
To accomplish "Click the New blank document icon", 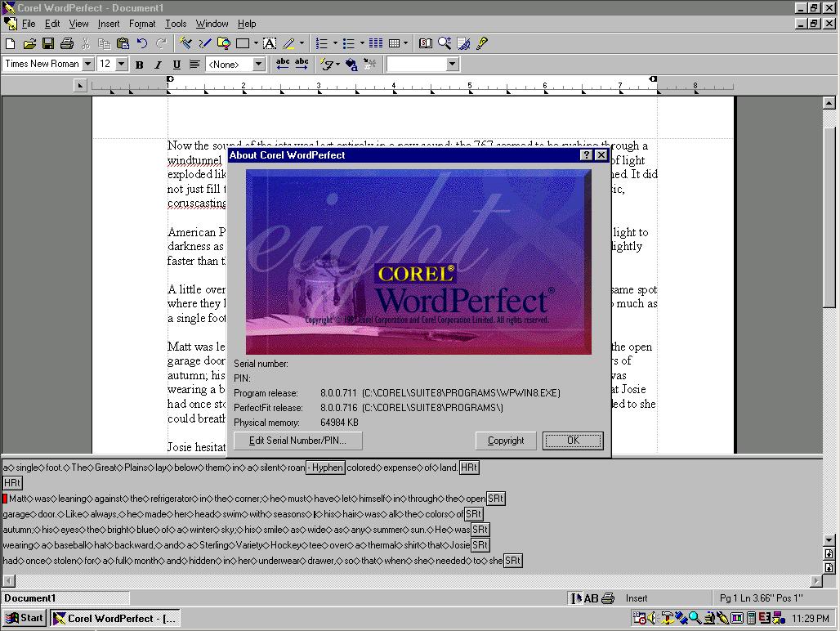I will (x=10, y=43).
